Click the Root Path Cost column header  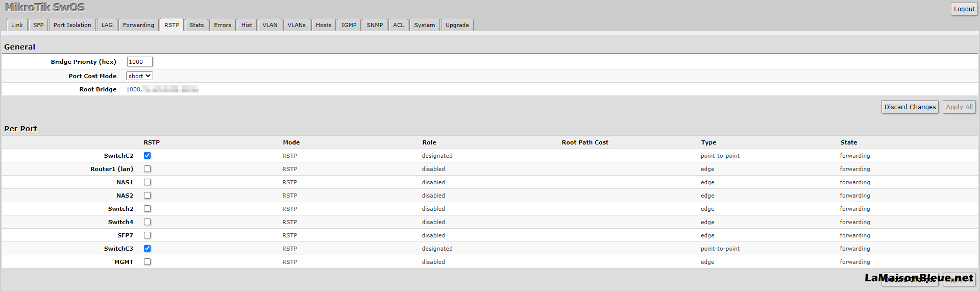point(585,142)
